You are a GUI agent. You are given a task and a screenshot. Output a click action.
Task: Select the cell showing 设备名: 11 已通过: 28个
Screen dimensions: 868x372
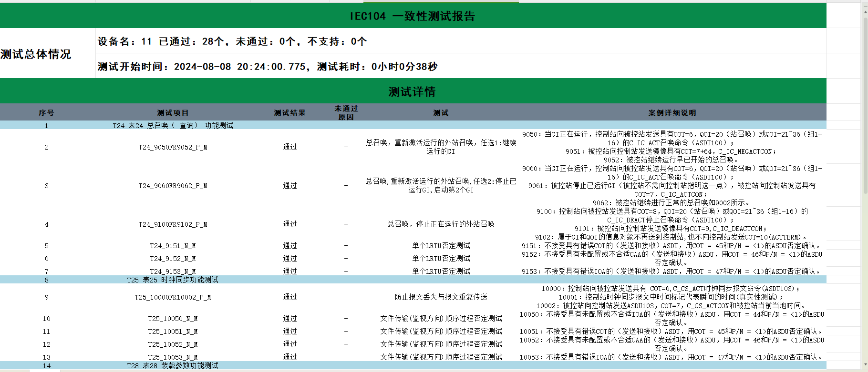(x=461, y=41)
